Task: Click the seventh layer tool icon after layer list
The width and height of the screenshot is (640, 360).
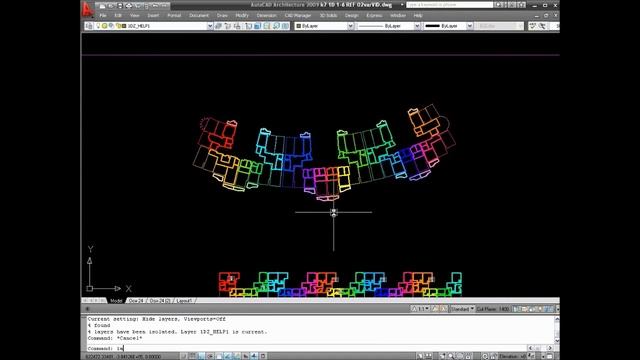Action: pyautogui.click(x=276, y=26)
